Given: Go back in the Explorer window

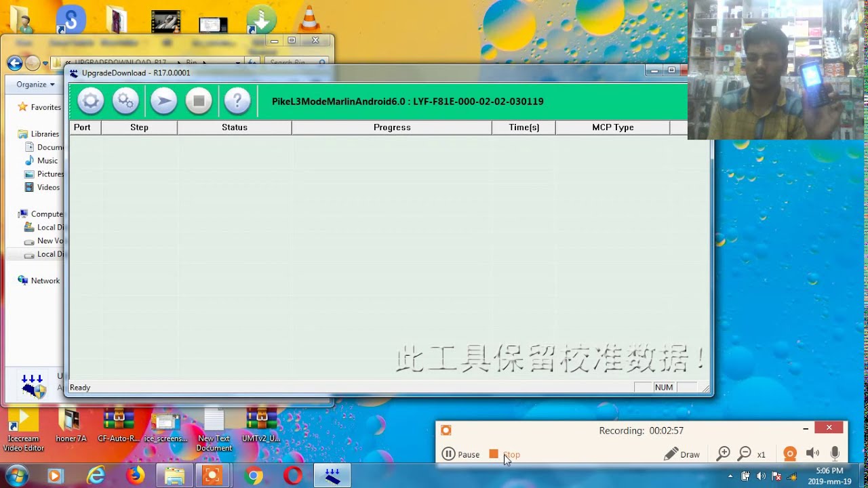Looking at the screenshot, I should [x=15, y=63].
